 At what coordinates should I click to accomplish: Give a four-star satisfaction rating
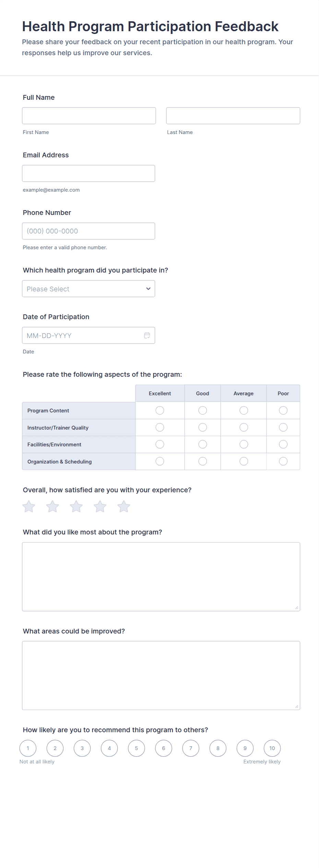click(x=100, y=506)
